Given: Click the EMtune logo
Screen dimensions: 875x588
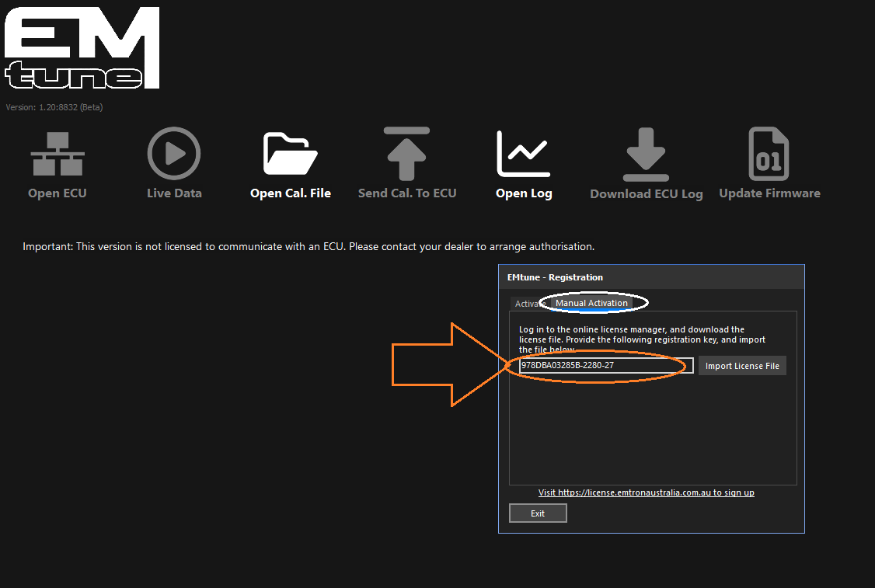Looking at the screenshot, I should [x=82, y=48].
